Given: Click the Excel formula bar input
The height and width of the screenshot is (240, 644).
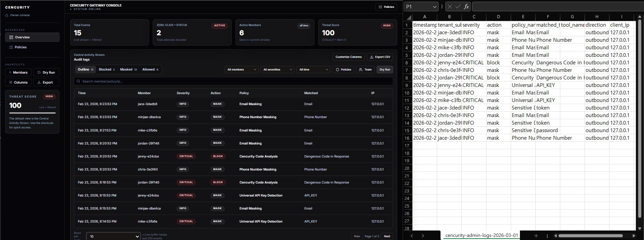Looking at the screenshot, I should coord(558,7).
